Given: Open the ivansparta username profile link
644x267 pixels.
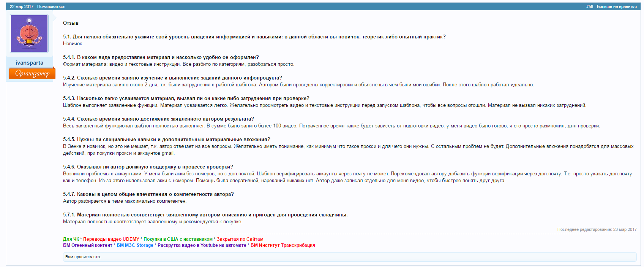Looking at the screenshot, I should tap(29, 63).
